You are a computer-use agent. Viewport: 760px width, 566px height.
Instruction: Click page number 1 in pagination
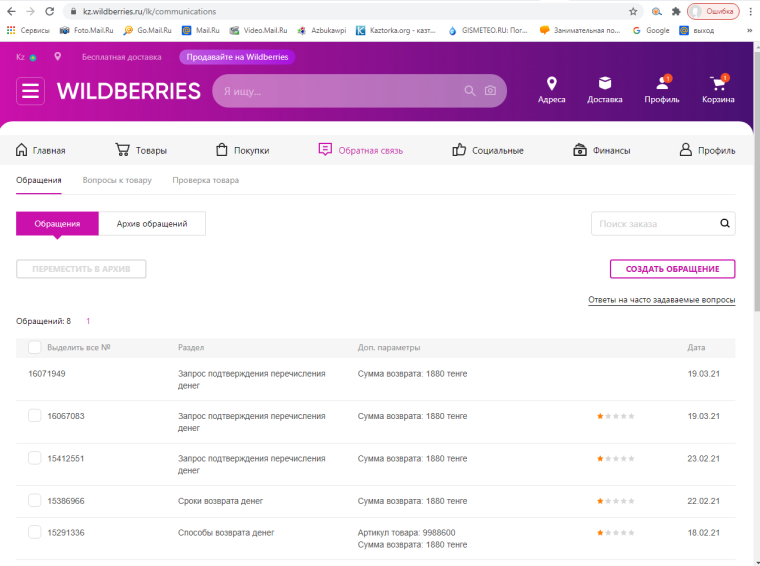pos(88,321)
